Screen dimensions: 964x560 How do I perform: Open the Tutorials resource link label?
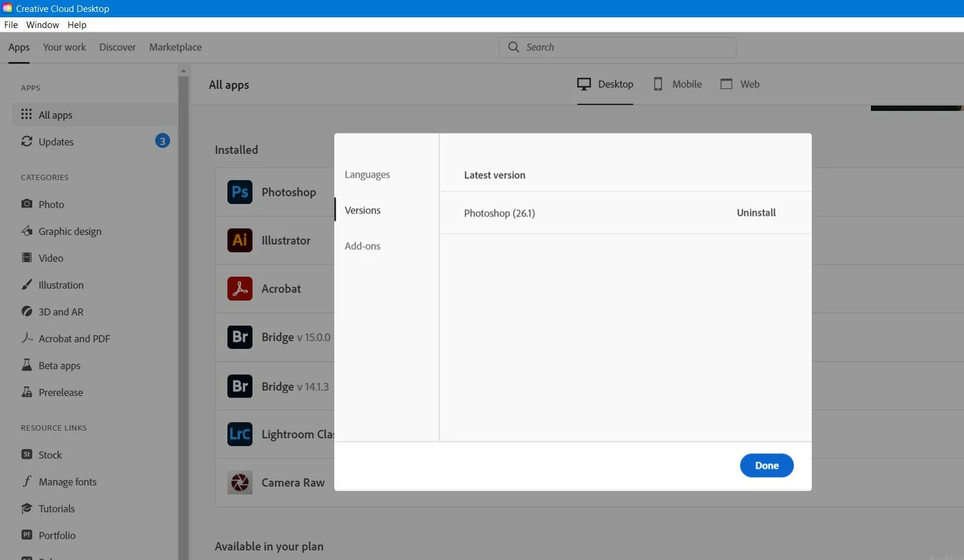click(x=57, y=509)
